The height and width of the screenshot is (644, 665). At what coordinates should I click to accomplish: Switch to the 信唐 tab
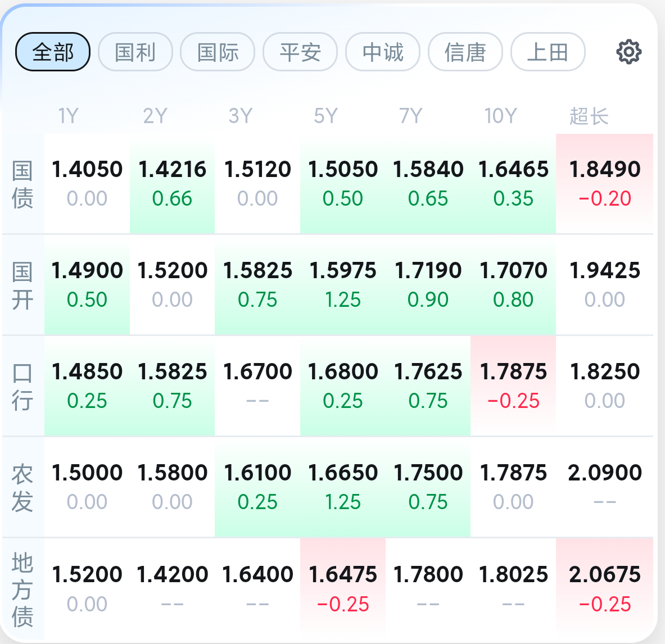pyautogui.click(x=465, y=52)
